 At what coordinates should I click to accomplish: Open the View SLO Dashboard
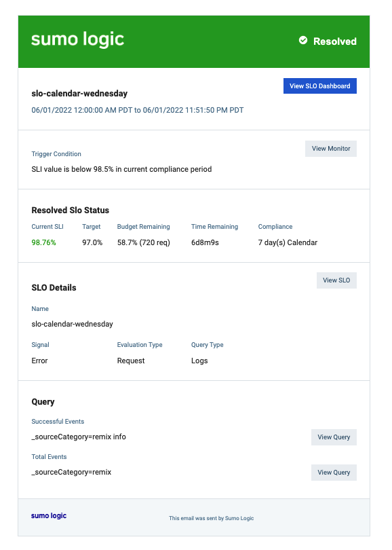click(x=319, y=86)
